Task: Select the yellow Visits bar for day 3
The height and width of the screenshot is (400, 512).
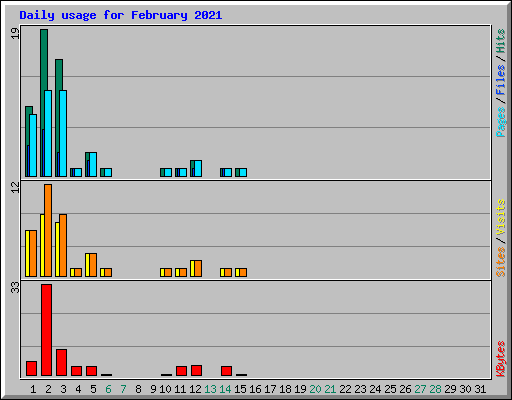Action: pyautogui.click(x=57, y=249)
